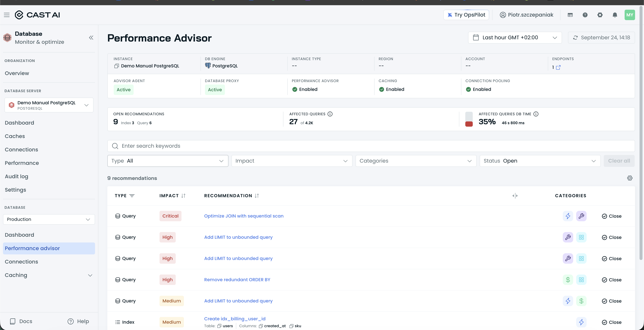
Task: Click the search keywords field
Action: pos(371,146)
